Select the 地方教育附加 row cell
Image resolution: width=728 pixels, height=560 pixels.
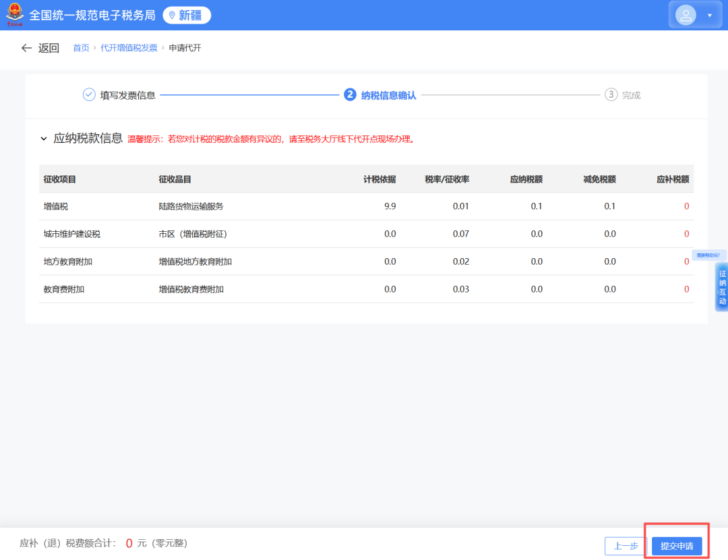(x=68, y=262)
